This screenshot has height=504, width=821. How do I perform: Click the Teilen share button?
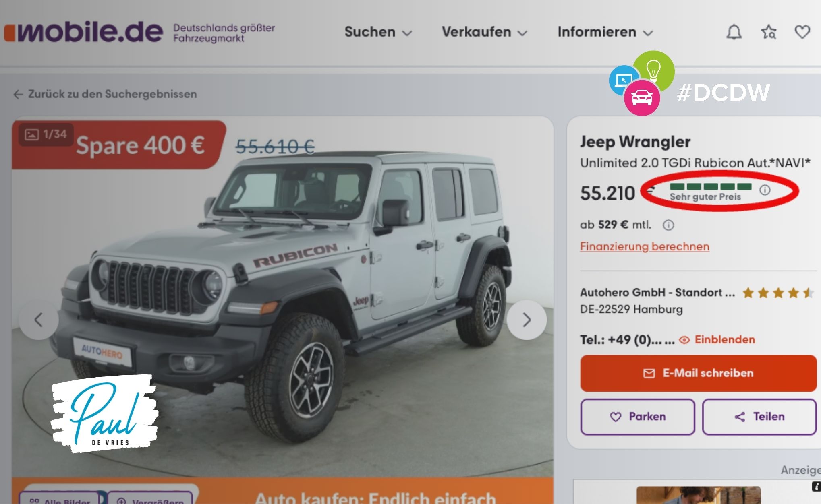[x=759, y=417]
